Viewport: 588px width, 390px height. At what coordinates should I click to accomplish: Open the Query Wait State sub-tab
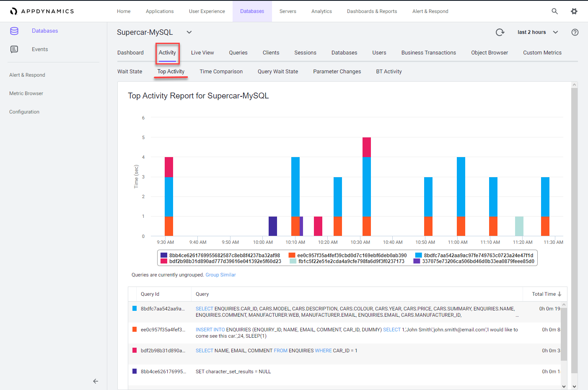pos(278,72)
